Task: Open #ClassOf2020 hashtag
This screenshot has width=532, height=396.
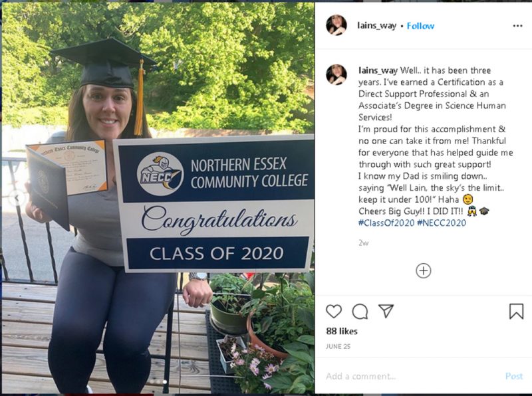Action: (x=386, y=223)
